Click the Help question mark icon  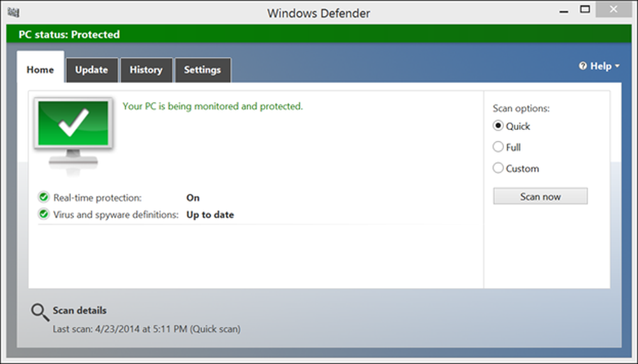[582, 66]
